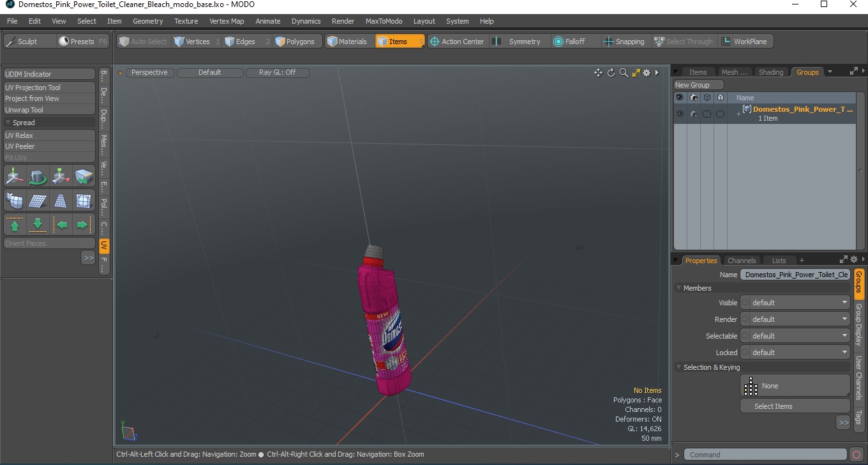868x465 pixels.
Task: Align UVs down with green down arrow
Action: coord(38,225)
